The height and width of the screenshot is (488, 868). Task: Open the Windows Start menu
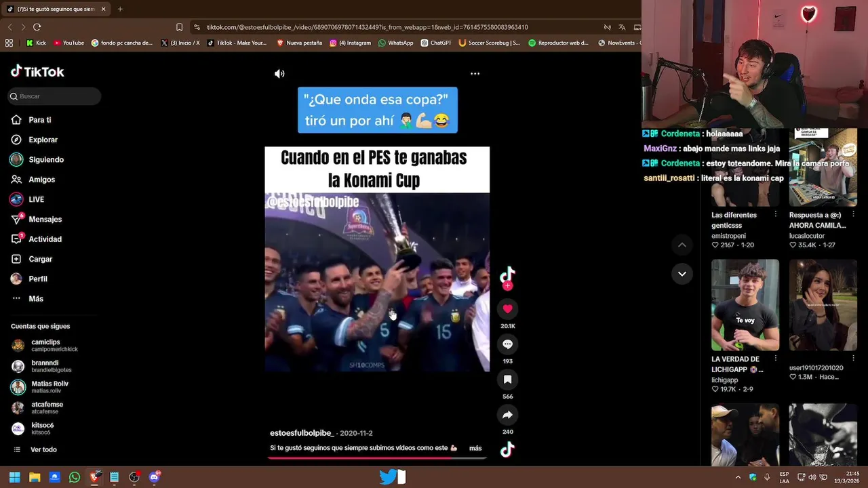14,477
